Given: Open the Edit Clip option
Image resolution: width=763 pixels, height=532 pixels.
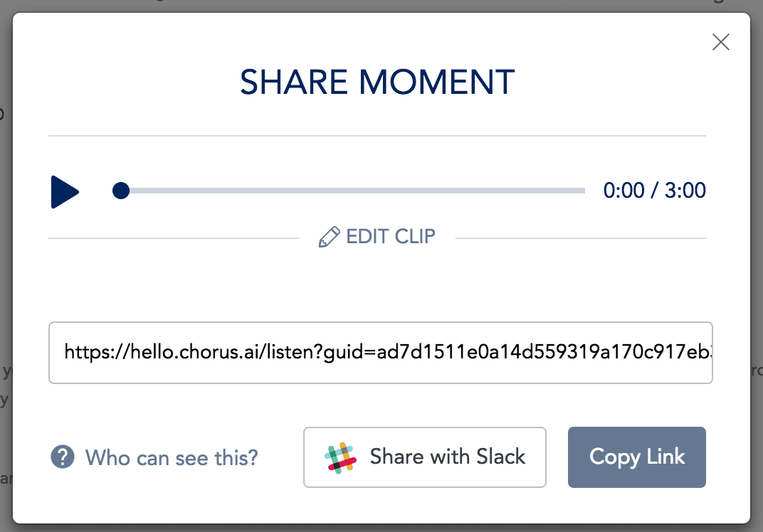Looking at the screenshot, I should point(377,237).
